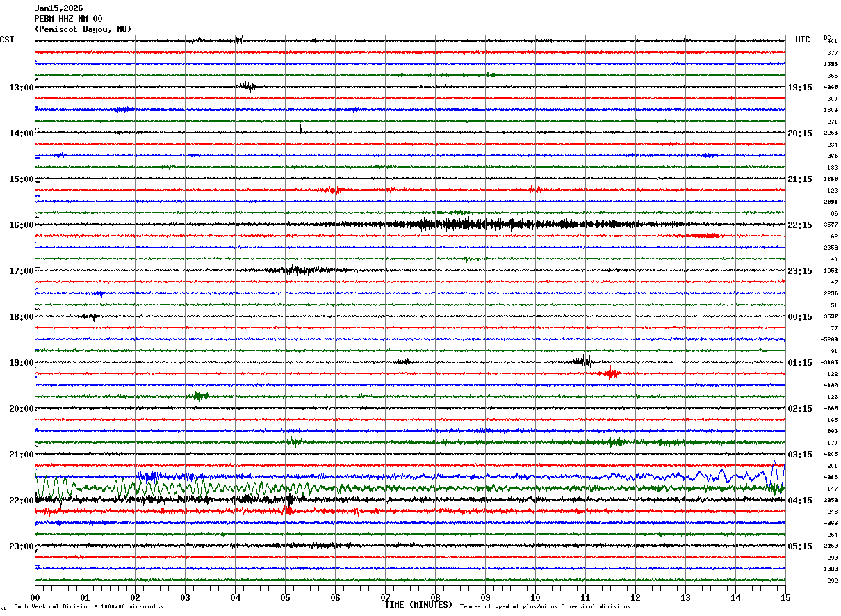This screenshot has width=841, height=616.
Task: Click the vertical division microvolts scale note
Action: pyautogui.click(x=88, y=606)
